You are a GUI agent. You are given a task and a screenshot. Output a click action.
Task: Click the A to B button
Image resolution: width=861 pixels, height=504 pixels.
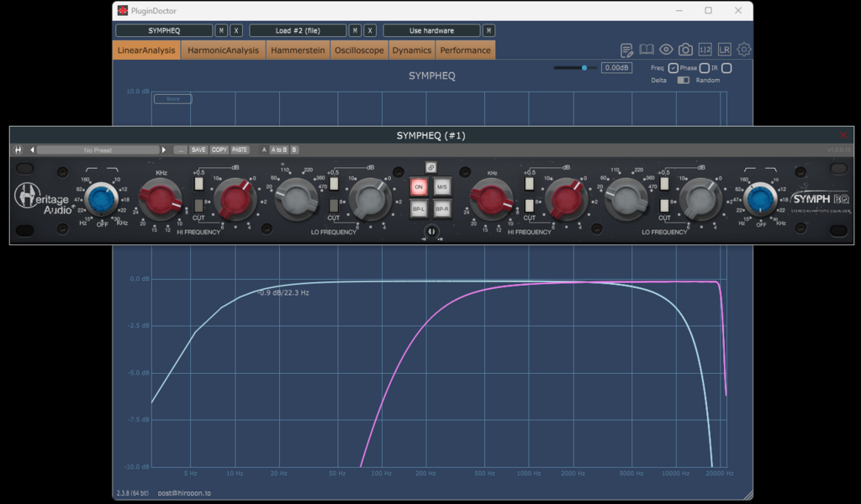click(278, 150)
